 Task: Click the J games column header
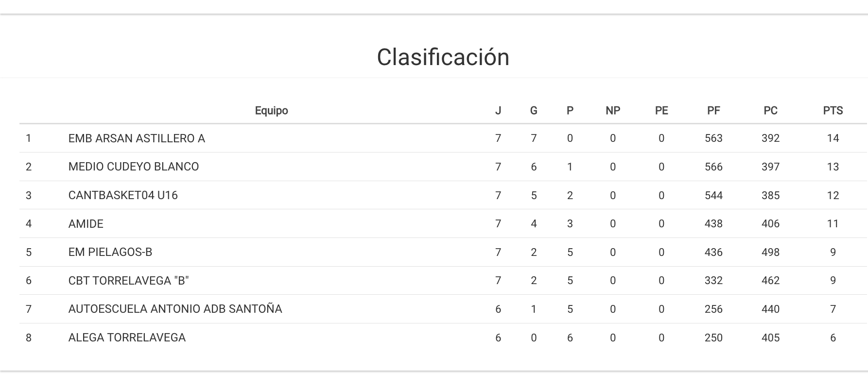498,111
